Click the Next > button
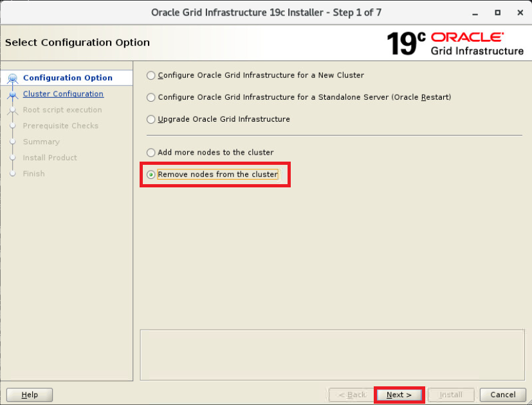The image size is (532, 405). [x=399, y=395]
